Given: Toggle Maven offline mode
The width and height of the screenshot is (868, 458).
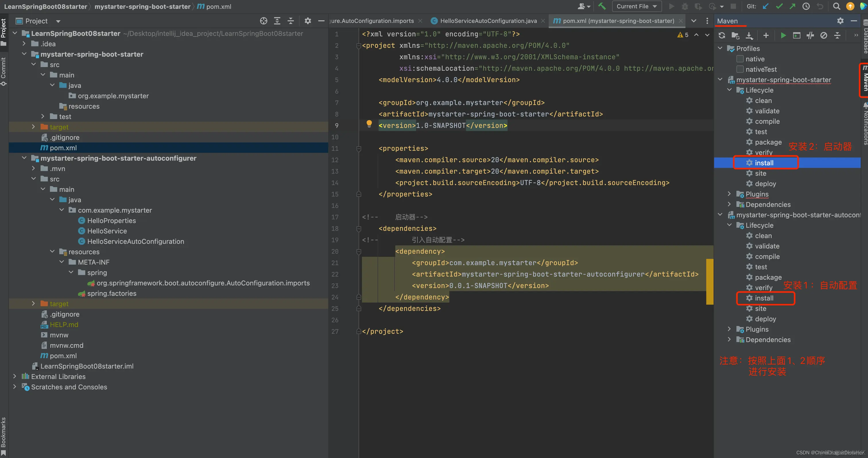Looking at the screenshot, I should (x=810, y=35).
